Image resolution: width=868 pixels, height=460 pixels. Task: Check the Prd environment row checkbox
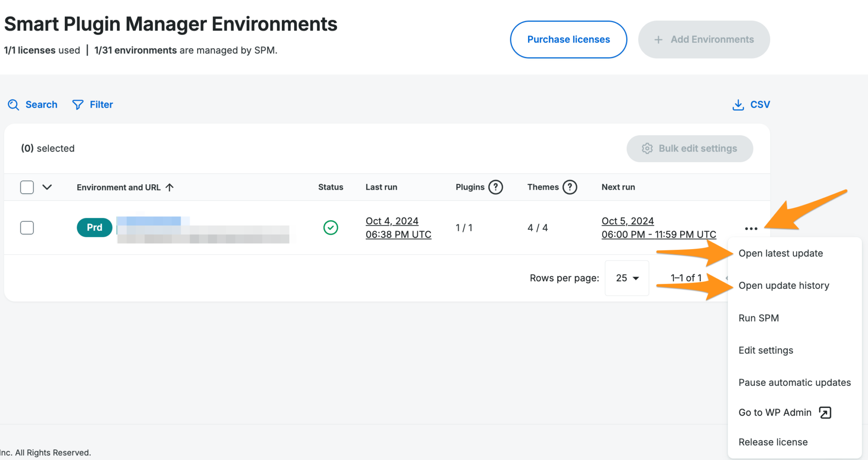(27, 227)
